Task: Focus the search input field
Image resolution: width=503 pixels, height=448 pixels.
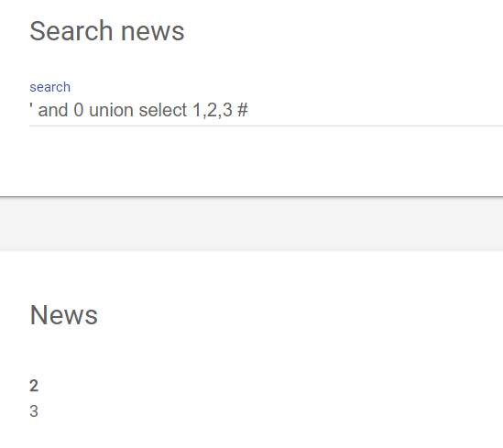Action: point(267,110)
